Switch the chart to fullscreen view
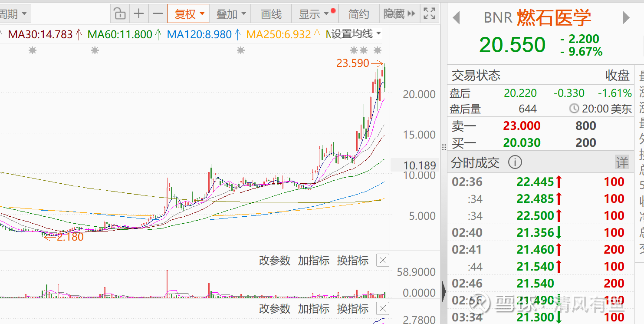 click(429, 14)
